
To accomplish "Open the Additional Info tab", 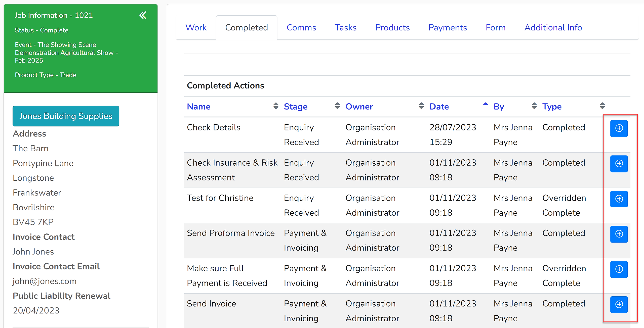I will [x=553, y=27].
